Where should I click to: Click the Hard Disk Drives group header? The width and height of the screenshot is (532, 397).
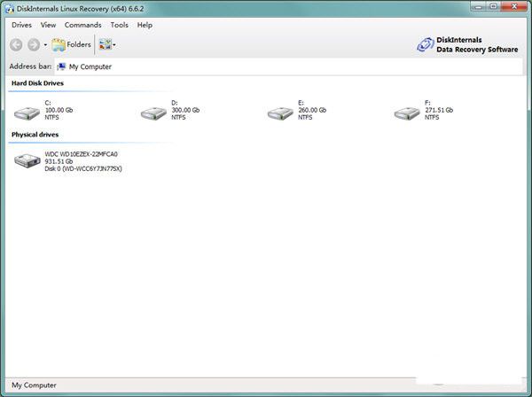pyautogui.click(x=37, y=83)
